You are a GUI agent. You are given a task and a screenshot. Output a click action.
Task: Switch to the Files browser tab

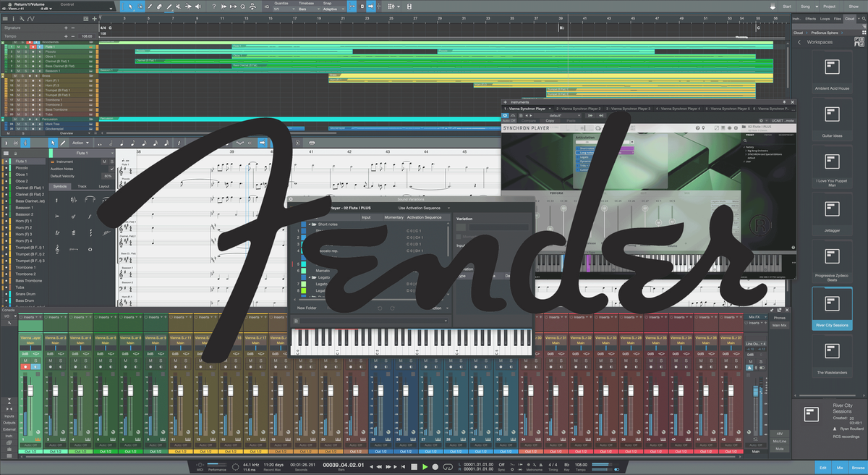click(838, 18)
